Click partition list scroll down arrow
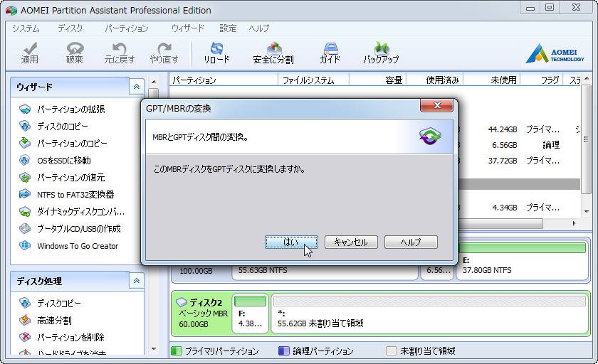 click(587, 212)
